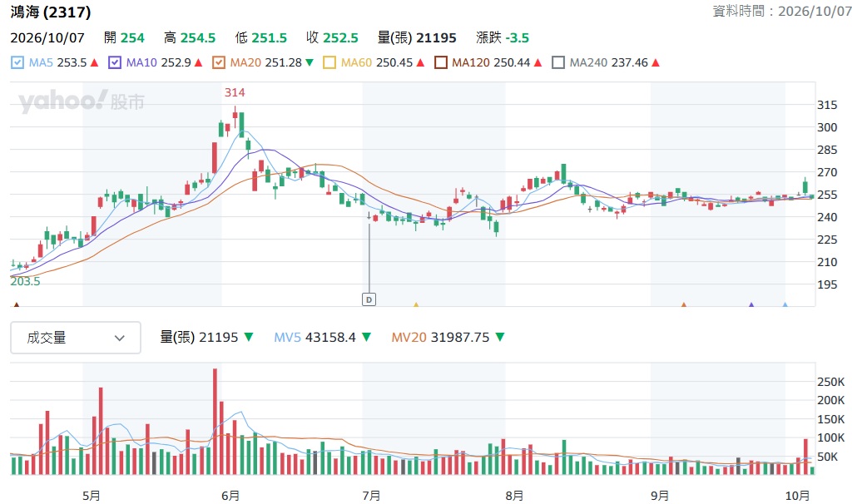Viewport: 852px width, 504px height.
Task: Click the red up arrow beside MA240 237.46
Action: click(656, 63)
